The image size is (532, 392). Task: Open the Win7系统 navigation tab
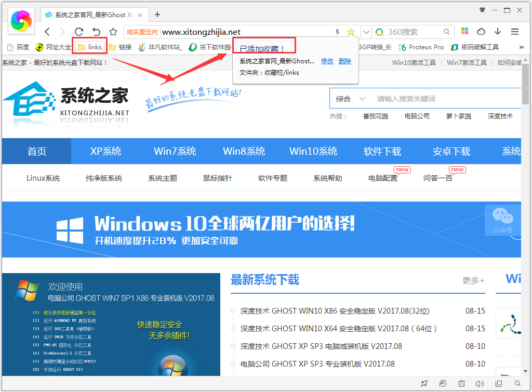point(175,151)
